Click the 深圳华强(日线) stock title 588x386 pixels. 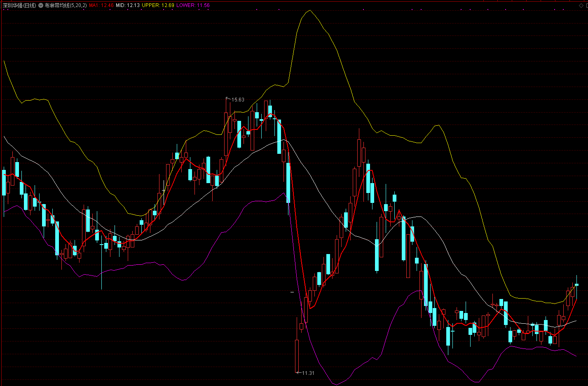[x=19, y=5]
